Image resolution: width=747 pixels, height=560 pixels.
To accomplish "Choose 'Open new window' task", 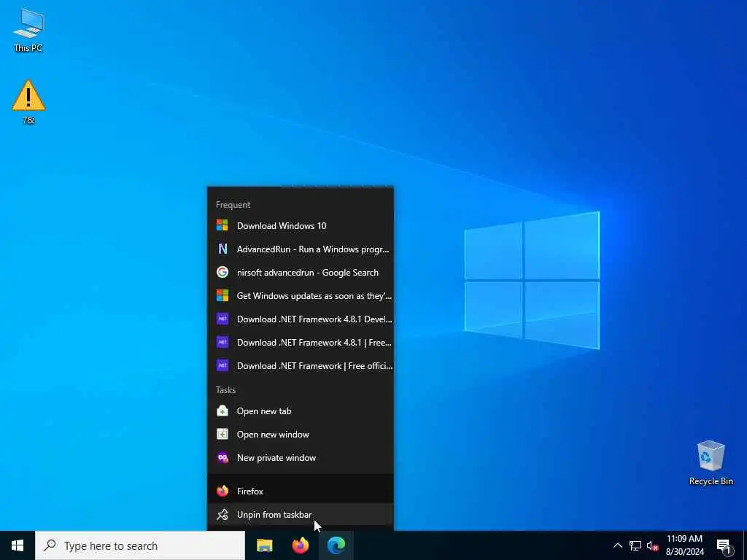I will click(x=301, y=435).
